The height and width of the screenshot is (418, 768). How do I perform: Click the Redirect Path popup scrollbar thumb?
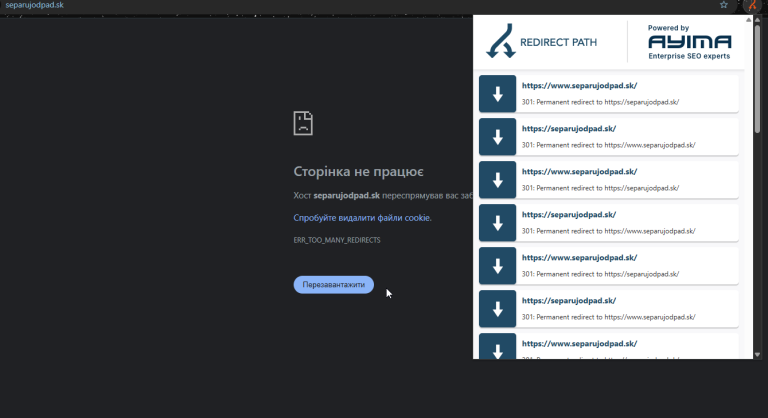757,78
